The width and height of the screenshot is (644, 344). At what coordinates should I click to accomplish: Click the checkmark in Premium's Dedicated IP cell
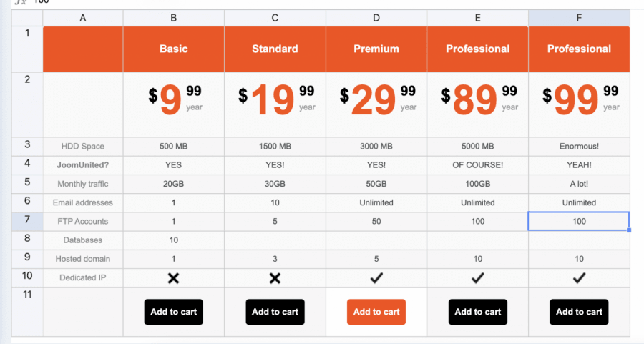pos(376,278)
